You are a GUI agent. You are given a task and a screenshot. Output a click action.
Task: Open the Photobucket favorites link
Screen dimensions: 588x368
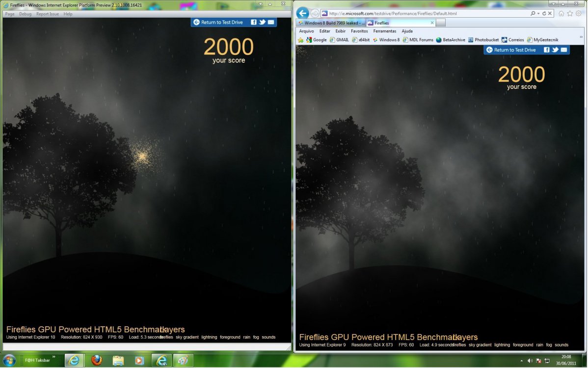click(x=483, y=40)
